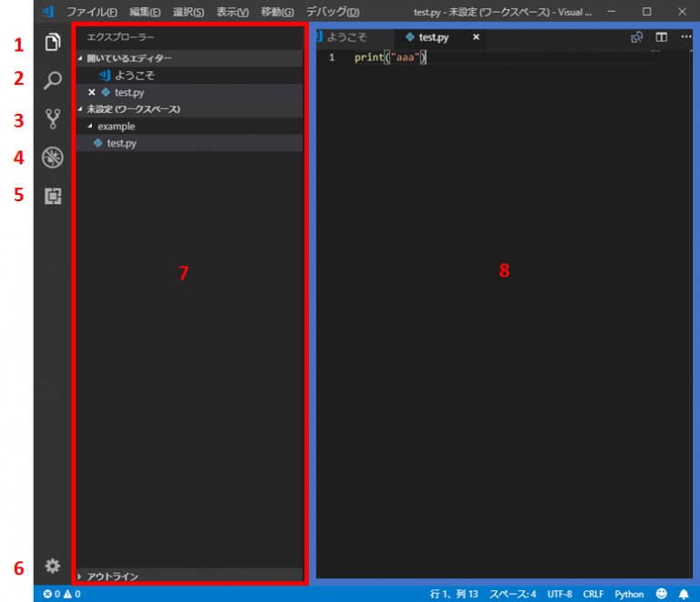Open notifications bell in status bar
Screen dimensions: 700x602
[684, 594]
